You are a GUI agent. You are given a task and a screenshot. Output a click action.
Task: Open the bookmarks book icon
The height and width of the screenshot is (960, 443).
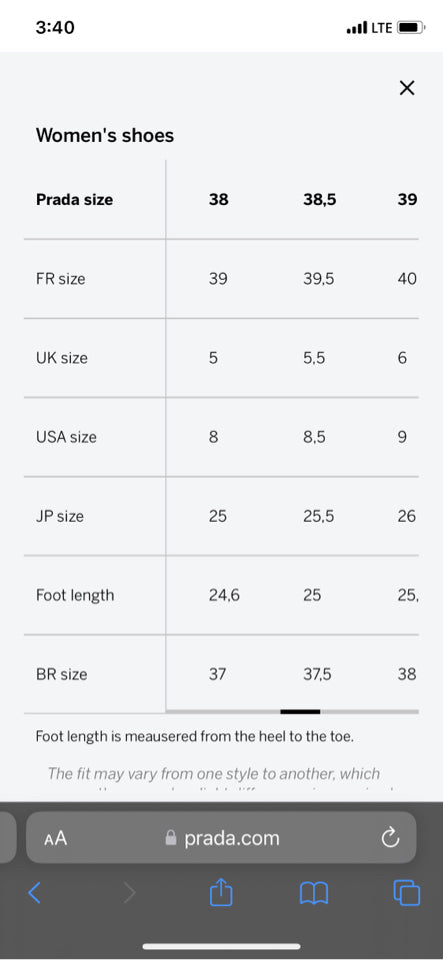314,894
